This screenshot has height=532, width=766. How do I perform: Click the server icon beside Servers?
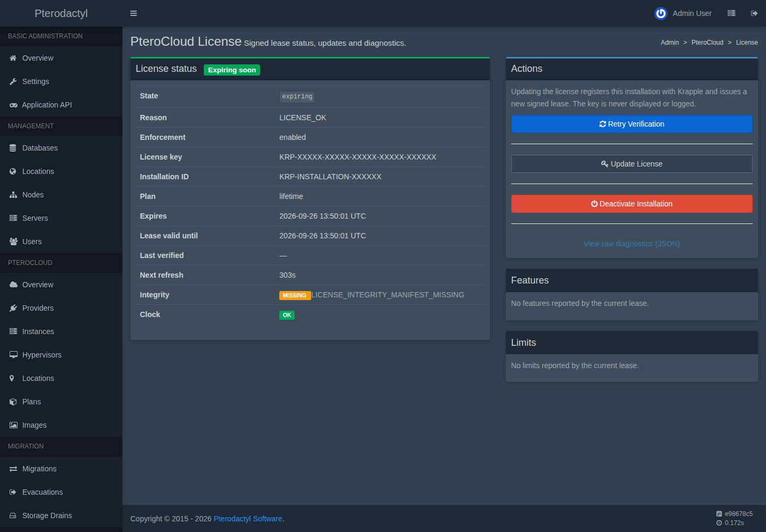[x=13, y=218]
